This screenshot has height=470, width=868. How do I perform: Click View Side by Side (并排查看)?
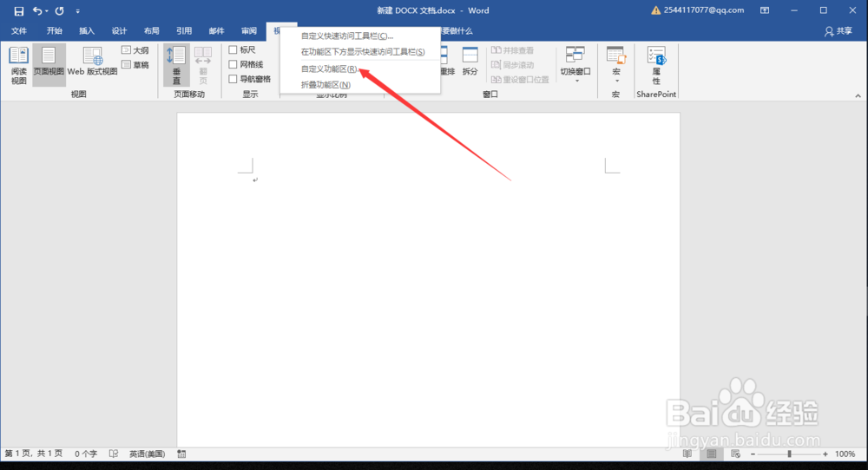513,50
